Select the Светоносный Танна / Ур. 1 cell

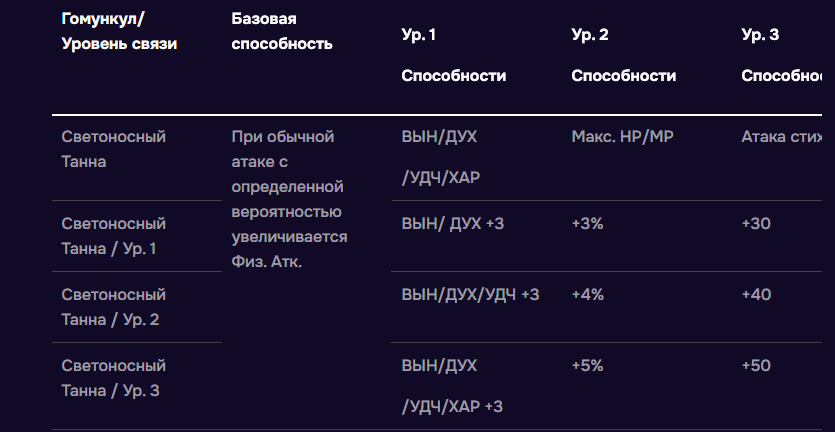click(113, 236)
